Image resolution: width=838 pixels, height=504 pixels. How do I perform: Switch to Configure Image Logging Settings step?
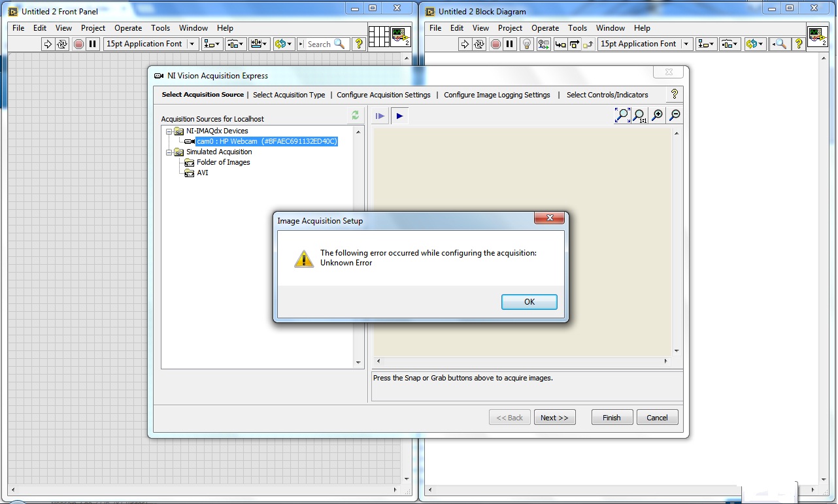tap(497, 95)
